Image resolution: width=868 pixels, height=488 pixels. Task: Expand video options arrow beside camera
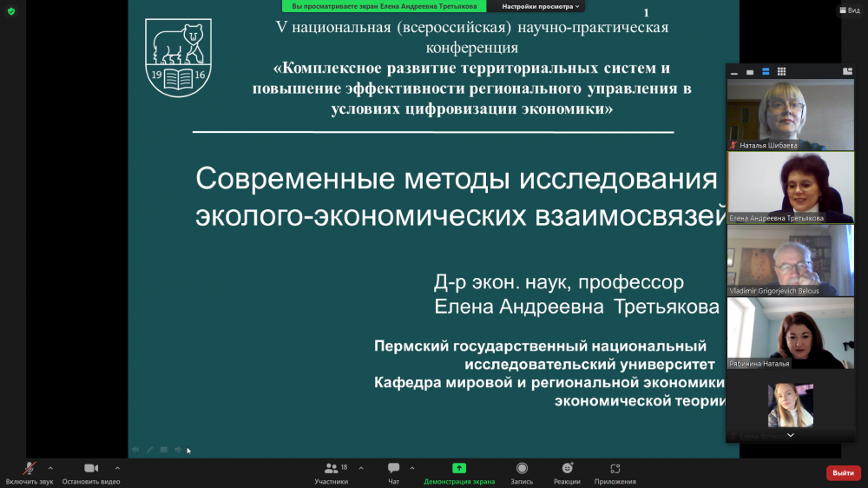[117, 468]
